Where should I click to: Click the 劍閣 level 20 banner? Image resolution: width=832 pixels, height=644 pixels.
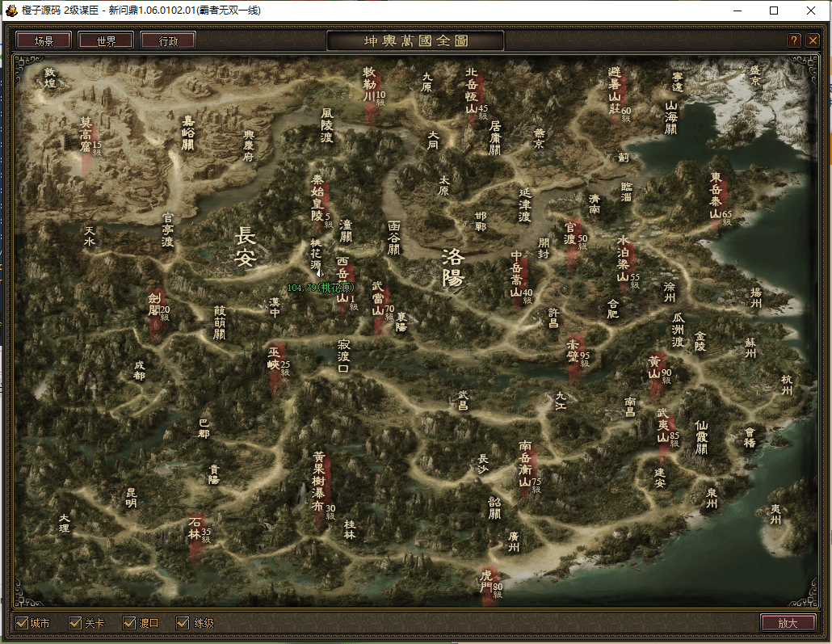point(155,308)
